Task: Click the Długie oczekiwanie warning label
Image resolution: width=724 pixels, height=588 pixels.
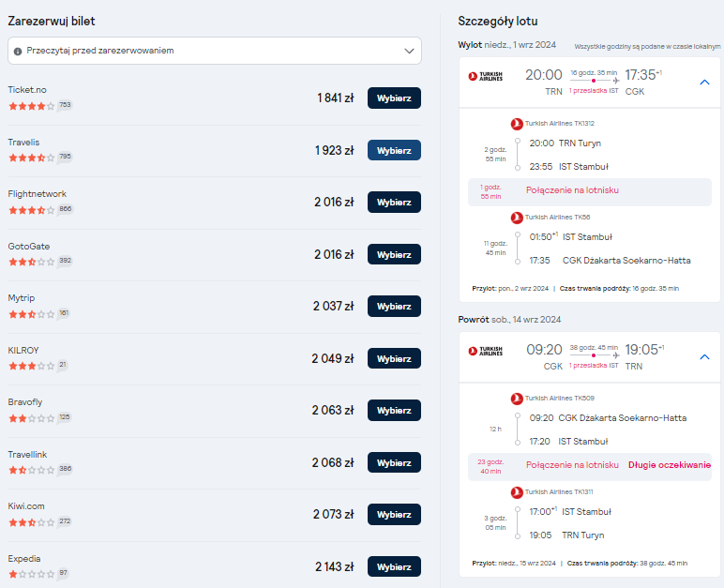Action: (669, 465)
